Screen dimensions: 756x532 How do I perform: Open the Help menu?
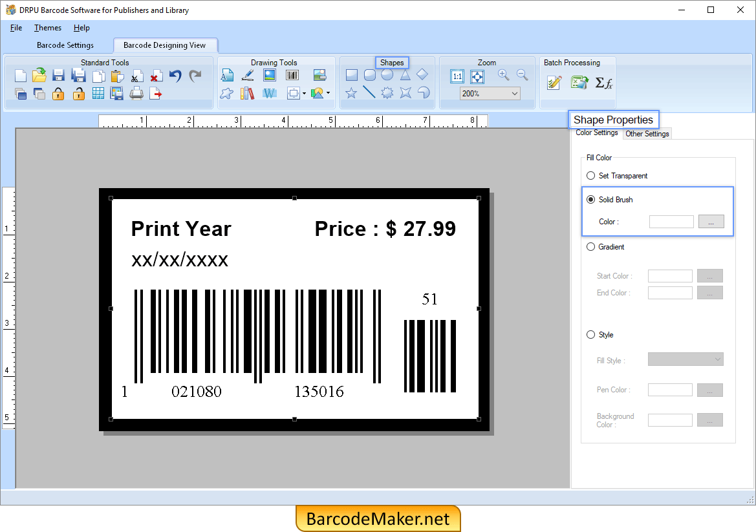pyautogui.click(x=81, y=28)
